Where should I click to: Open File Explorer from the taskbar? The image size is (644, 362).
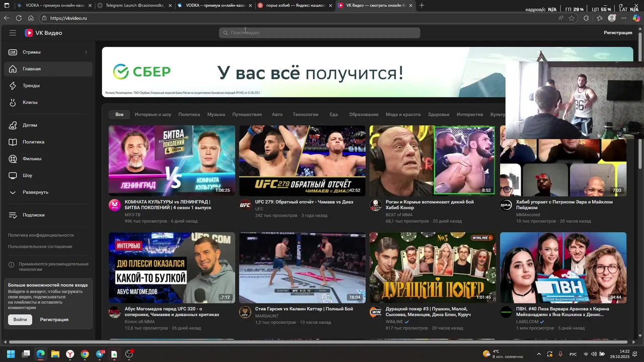click(55, 354)
